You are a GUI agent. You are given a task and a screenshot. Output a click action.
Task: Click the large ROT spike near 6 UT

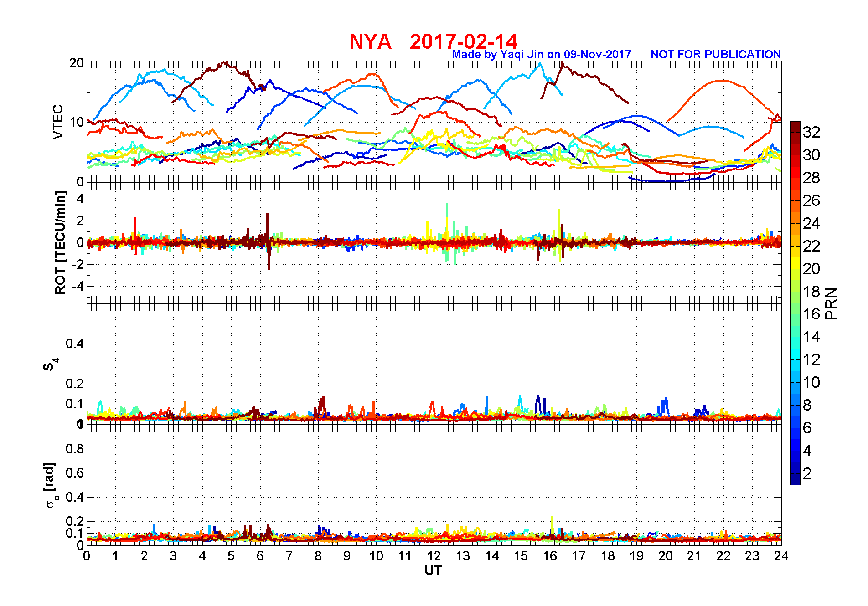[x=268, y=241]
